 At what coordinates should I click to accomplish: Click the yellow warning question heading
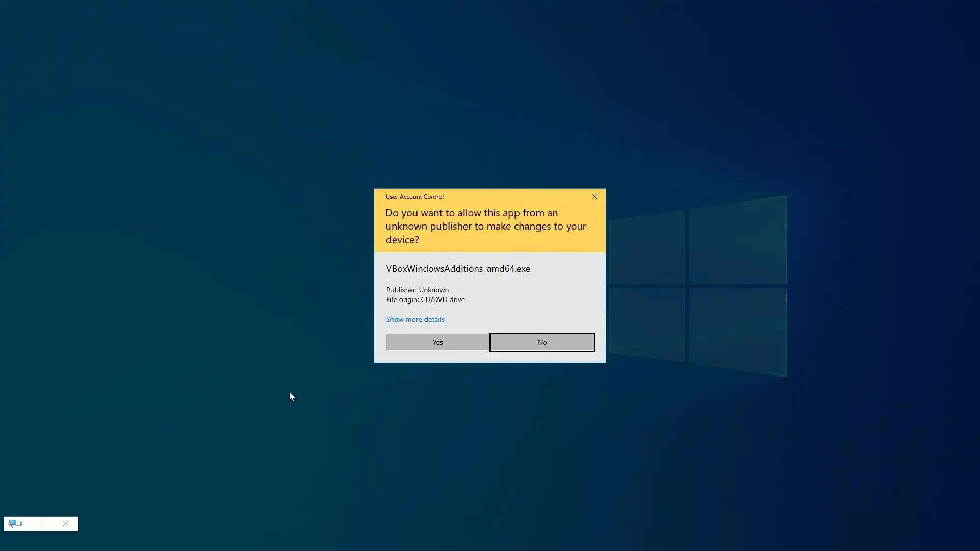[485, 226]
